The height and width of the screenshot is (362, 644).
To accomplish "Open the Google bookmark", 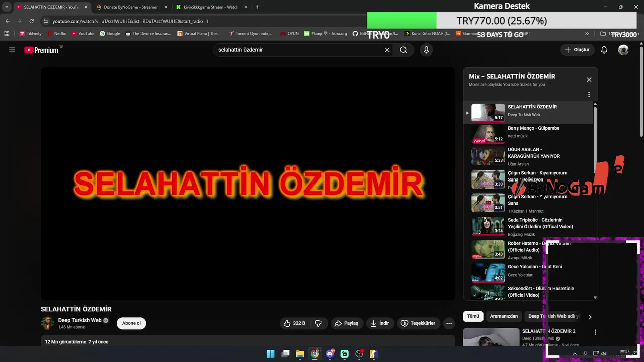I will click(x=110, y=34).
